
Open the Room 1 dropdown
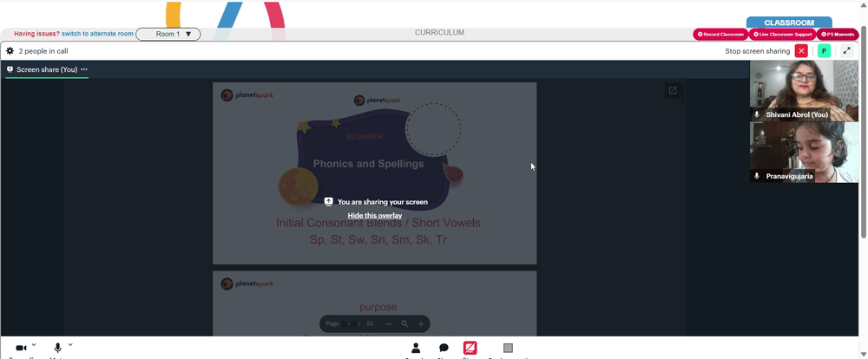(x=168, y=35)
